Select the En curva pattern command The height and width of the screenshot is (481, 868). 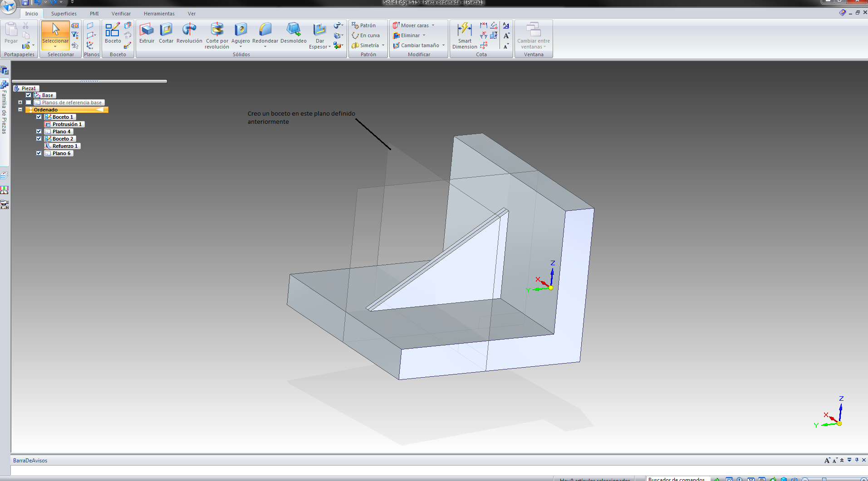click(x=366, y=35)
